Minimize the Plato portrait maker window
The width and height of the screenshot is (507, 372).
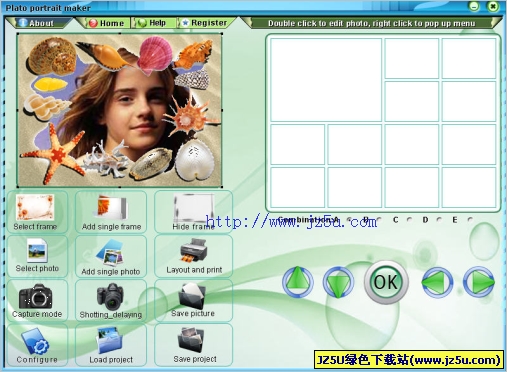[x=474, y=6]
